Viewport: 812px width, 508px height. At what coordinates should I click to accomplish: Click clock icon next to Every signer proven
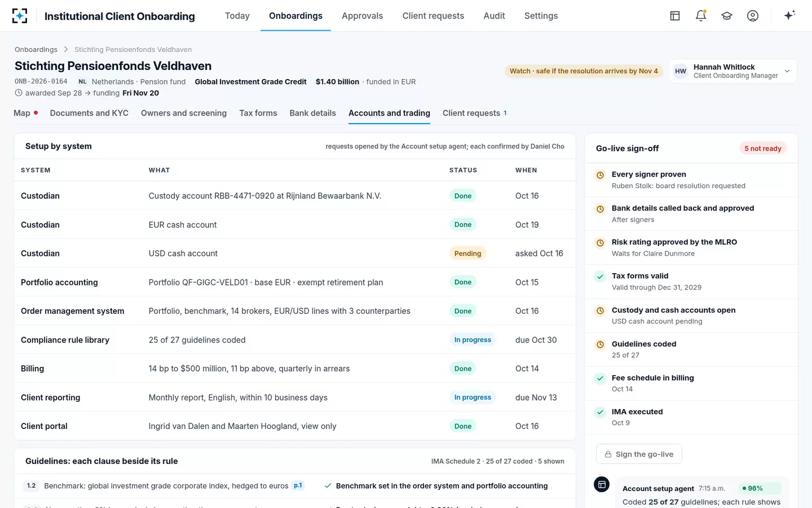601,175
